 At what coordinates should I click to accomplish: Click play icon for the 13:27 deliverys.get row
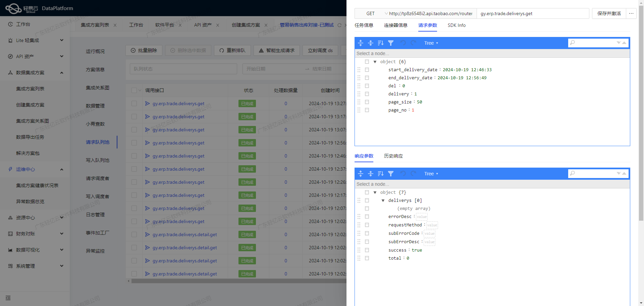click(x=147, y=103)
